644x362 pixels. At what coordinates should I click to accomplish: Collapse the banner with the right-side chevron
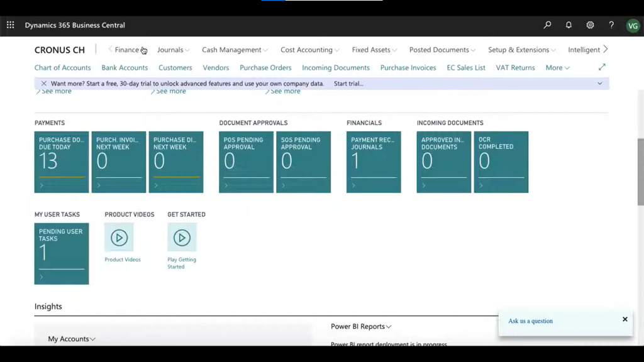coord(599,83)
